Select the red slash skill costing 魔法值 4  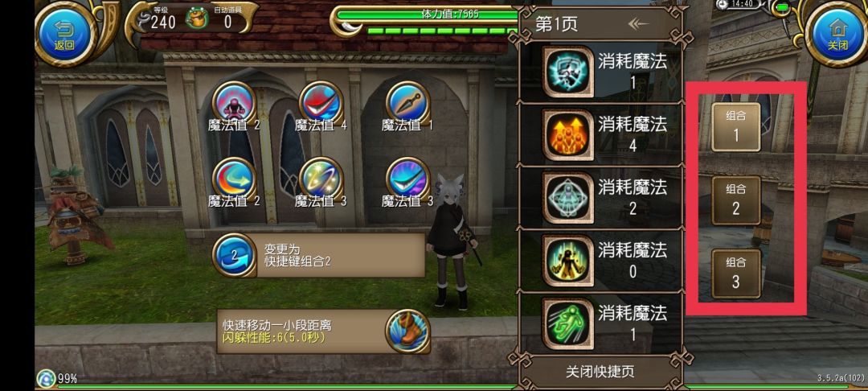321,102
